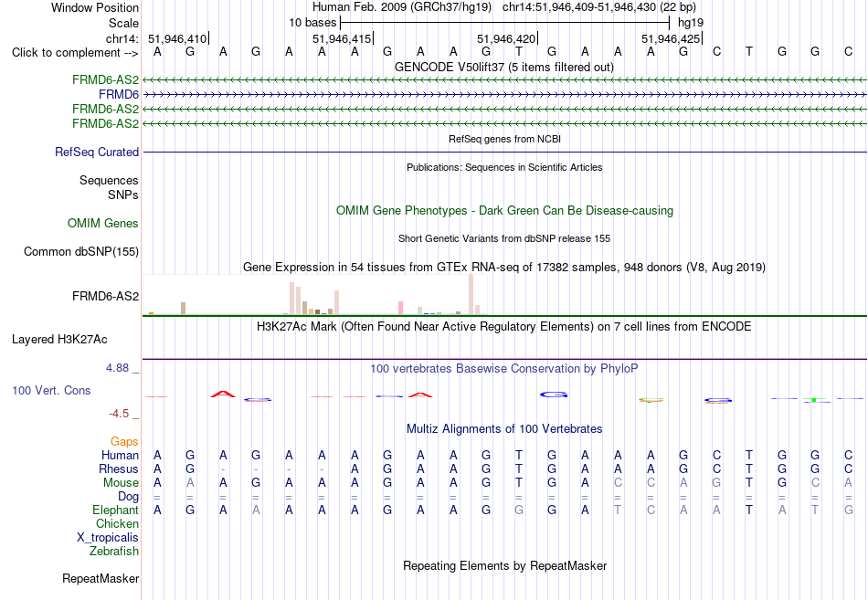Open the GTEx Gene Expression in 54 tissues title

click(504, 268)
